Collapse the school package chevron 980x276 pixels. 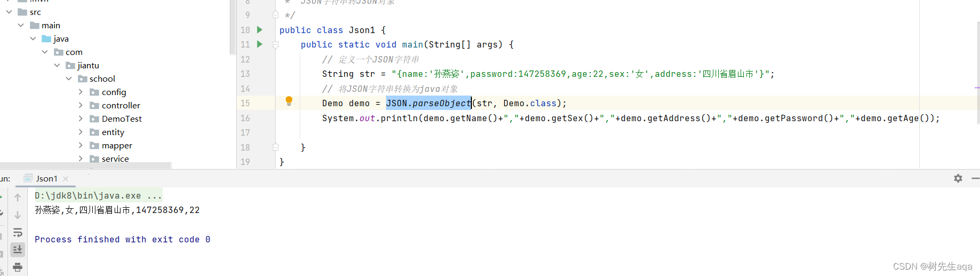point(69,78)
